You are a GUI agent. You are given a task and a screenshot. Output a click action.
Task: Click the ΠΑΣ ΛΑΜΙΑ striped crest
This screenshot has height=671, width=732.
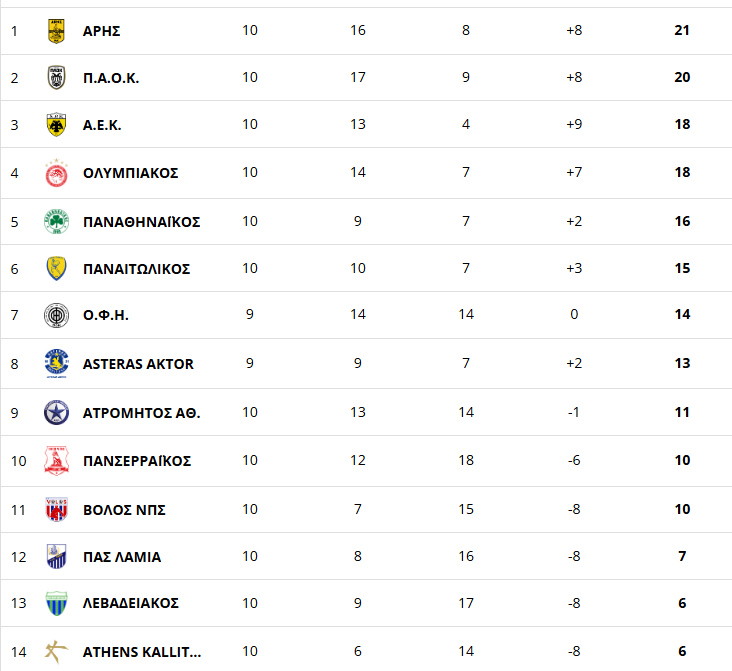click(56, 557)
